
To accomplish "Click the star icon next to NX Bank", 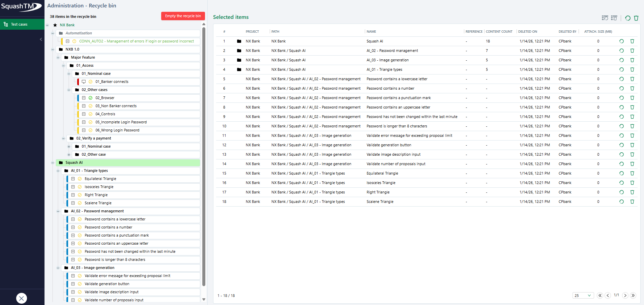I will [55, 25].
